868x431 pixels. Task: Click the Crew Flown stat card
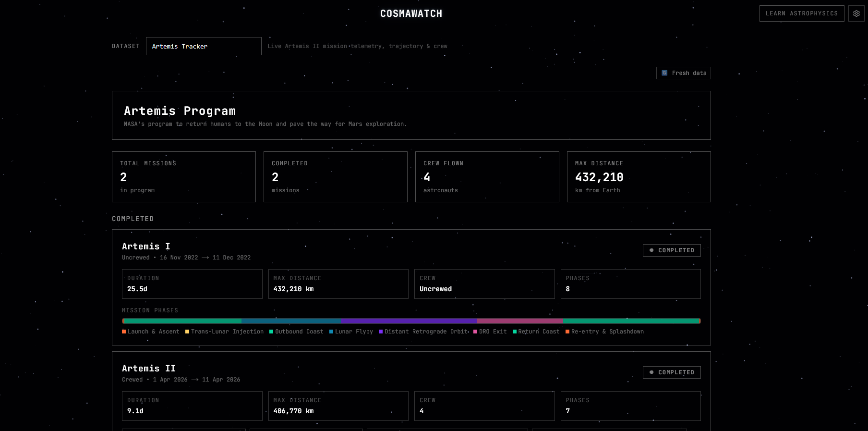tap(487, 177)
